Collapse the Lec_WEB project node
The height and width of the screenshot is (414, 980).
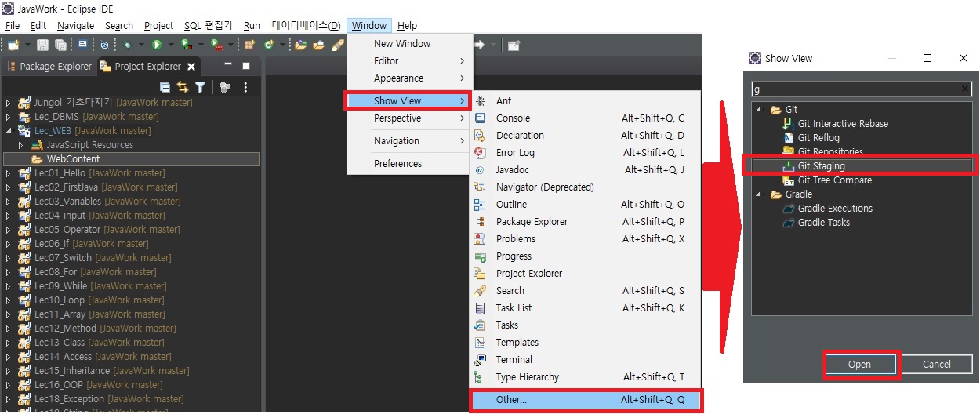pos(8,131)
